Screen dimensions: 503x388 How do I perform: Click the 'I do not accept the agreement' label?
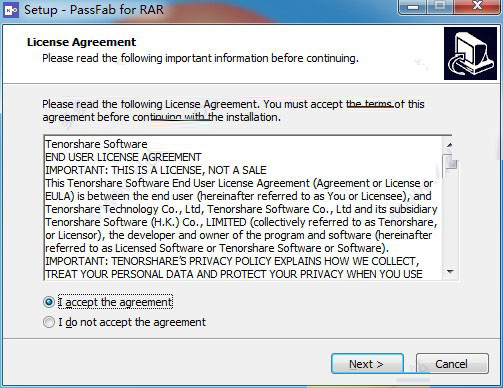click(132, 322)
